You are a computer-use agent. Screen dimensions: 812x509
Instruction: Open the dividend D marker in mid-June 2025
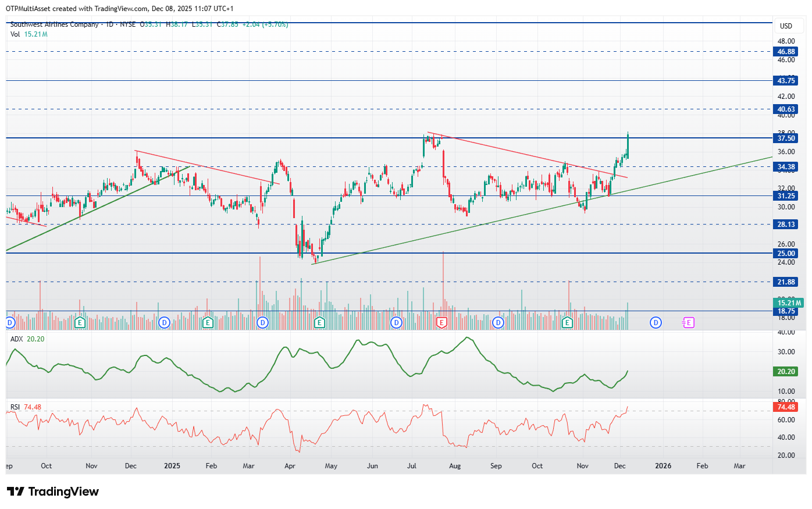pyautogui.click(x=396, y=322)
